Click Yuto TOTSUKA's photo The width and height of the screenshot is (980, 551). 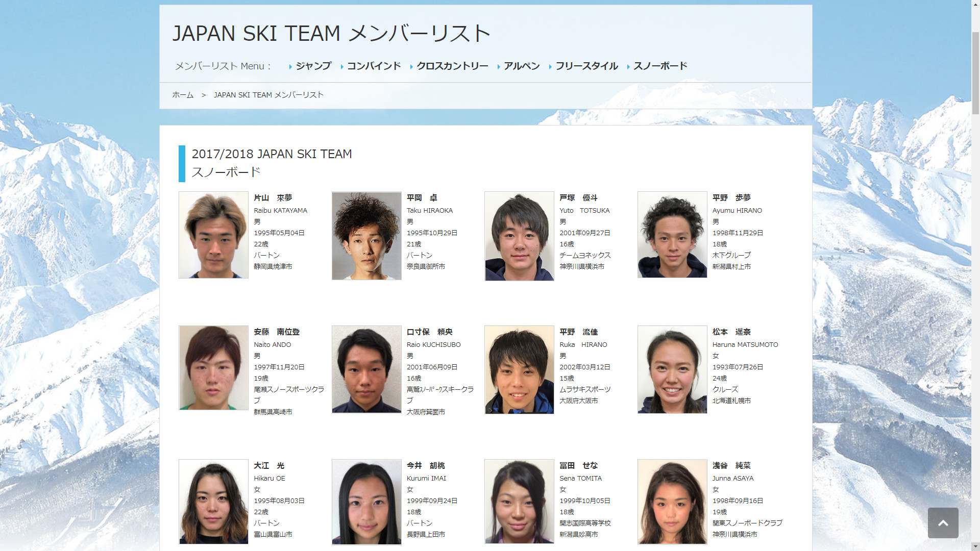(519, 236)
